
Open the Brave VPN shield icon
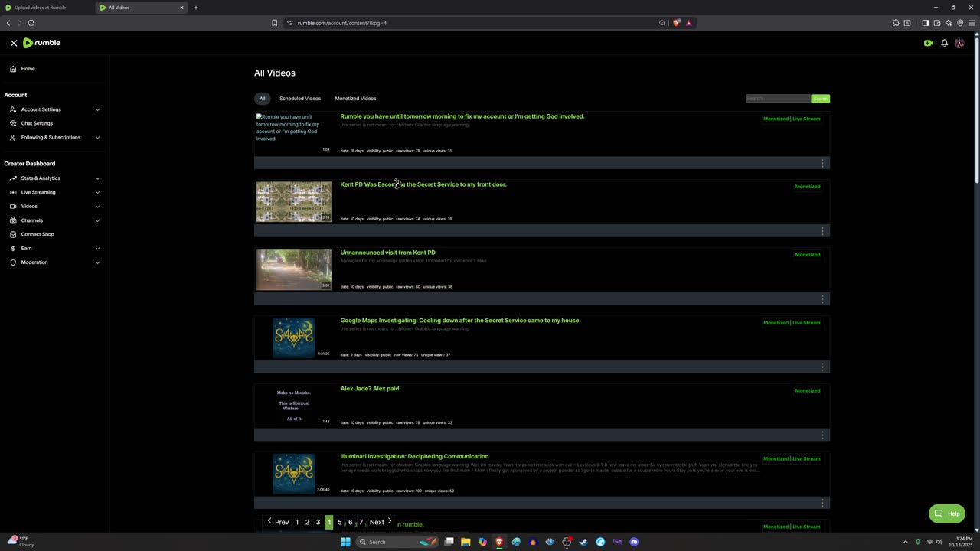(960, 23)
